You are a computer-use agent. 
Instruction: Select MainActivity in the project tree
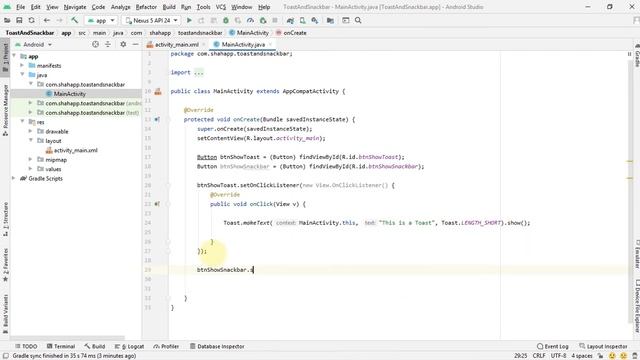click(70, 94)
